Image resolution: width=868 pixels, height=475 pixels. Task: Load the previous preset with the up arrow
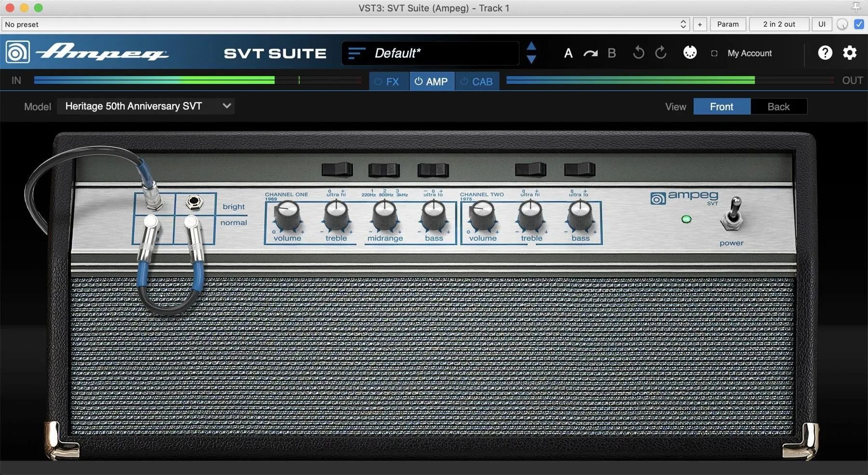coord(531,46)
